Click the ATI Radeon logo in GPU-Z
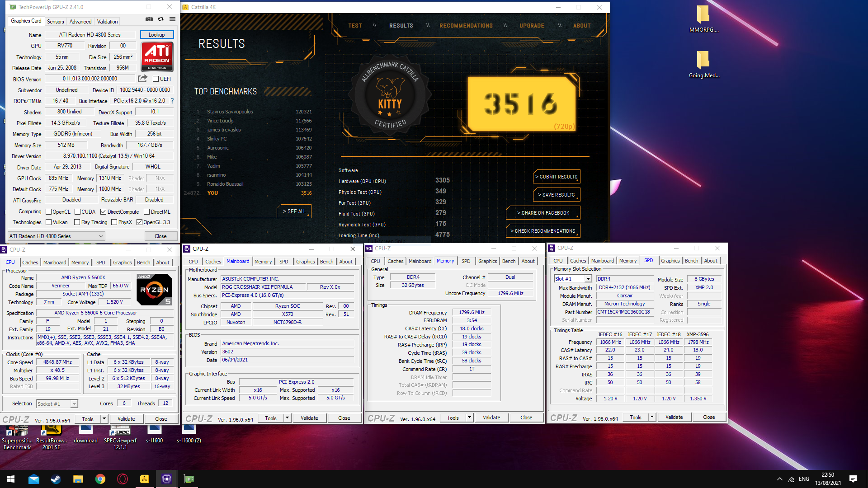This screenshot has height=488, width=868. click(157, 56)
